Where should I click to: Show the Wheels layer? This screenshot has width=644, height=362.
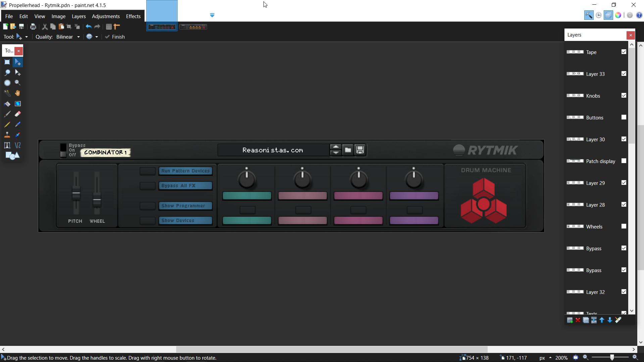click(624, 226)
